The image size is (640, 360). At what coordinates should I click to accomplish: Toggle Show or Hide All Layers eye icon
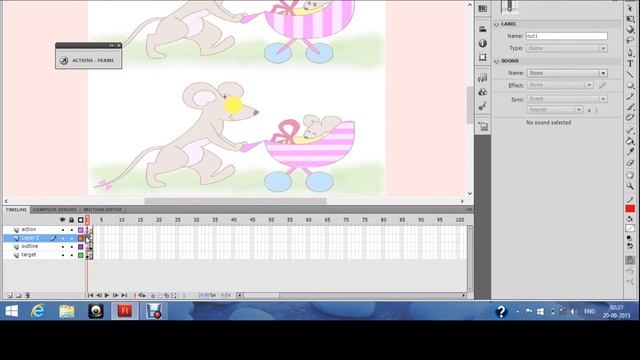point(62,220)
